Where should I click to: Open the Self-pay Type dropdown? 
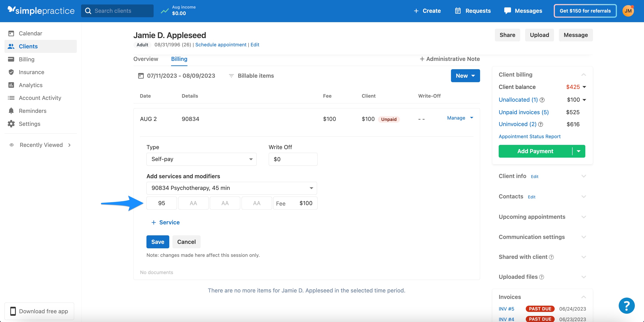point(201,159)
